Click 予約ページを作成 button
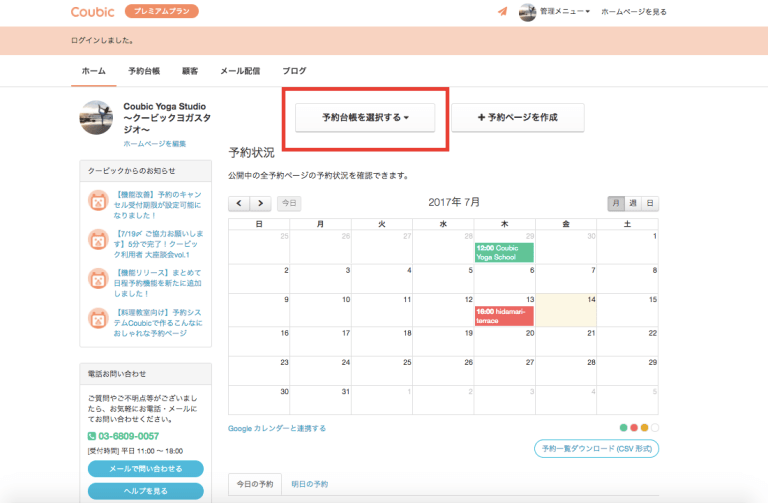 click(x=518, y=118)
